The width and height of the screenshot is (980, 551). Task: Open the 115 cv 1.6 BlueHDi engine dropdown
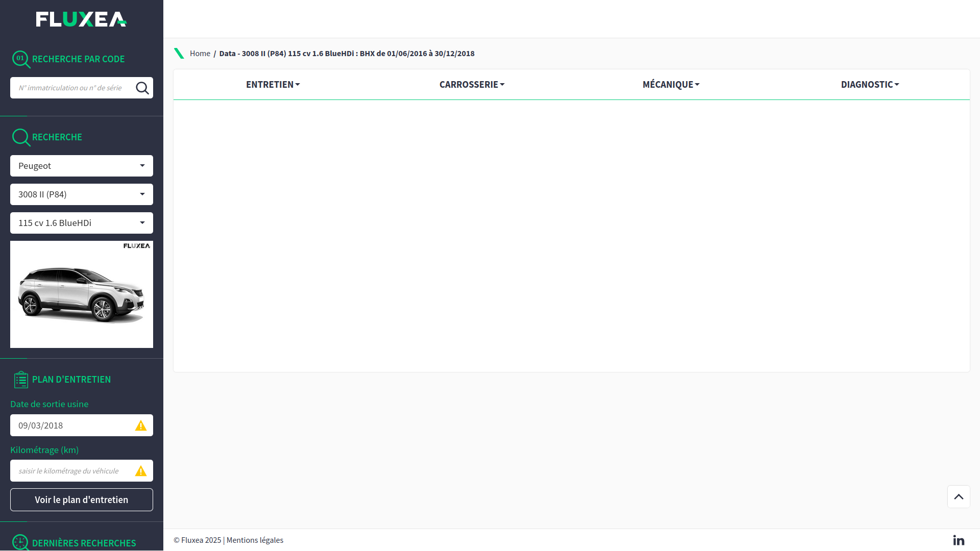[82, 223]
